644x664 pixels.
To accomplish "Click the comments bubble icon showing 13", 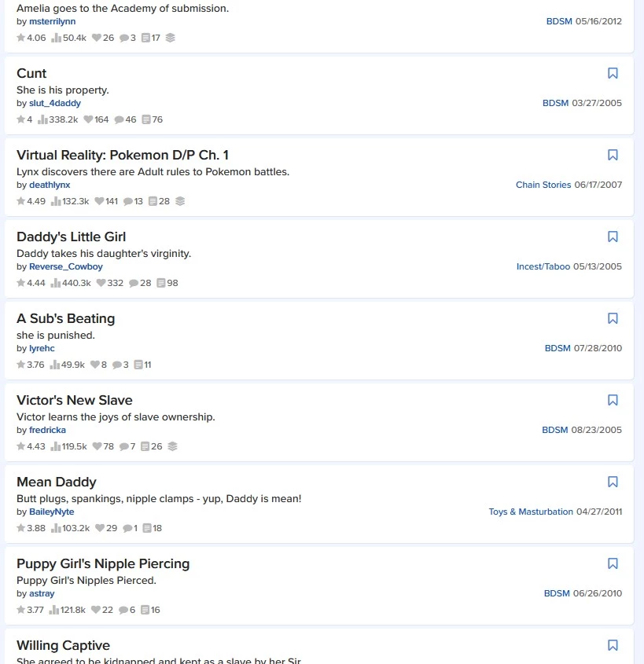I will tap(128, 202).
